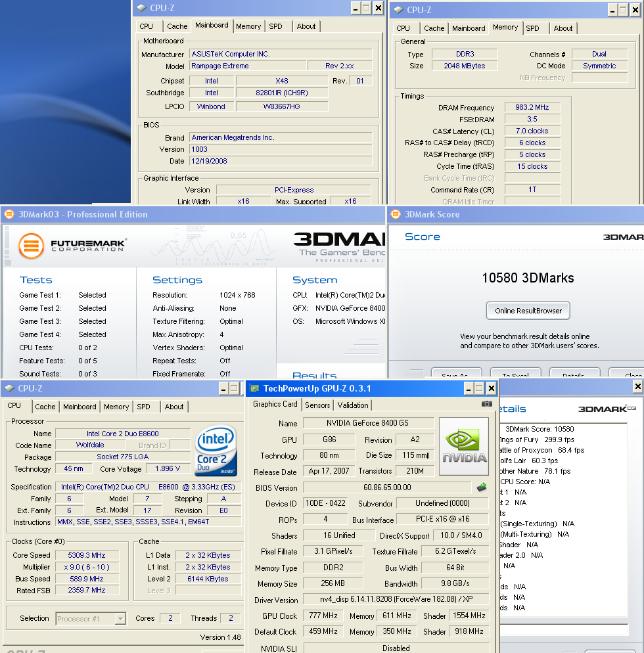Open About tab in CPU-Z Mainboard window
Screen dimensions: 644x653
click(x=306, y=26)
